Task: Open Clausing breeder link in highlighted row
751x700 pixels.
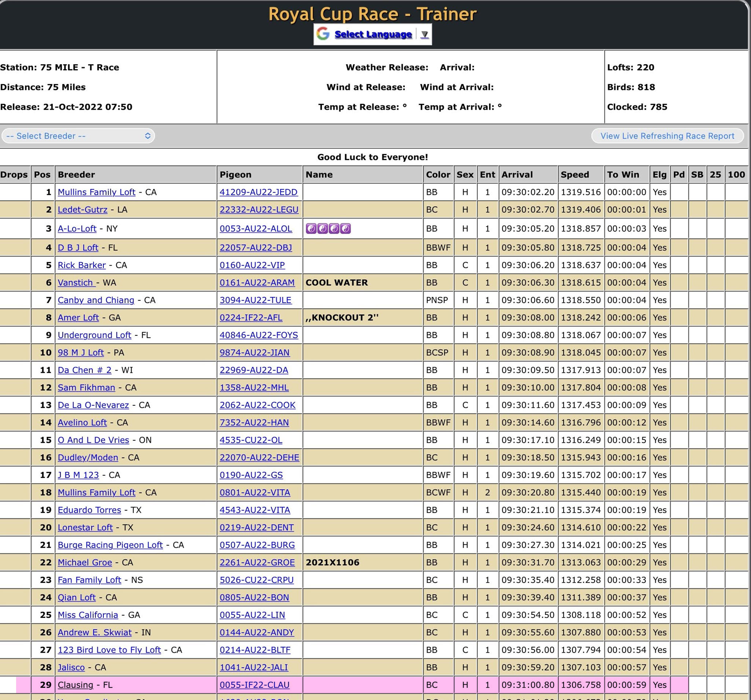Action: [76, 685]
